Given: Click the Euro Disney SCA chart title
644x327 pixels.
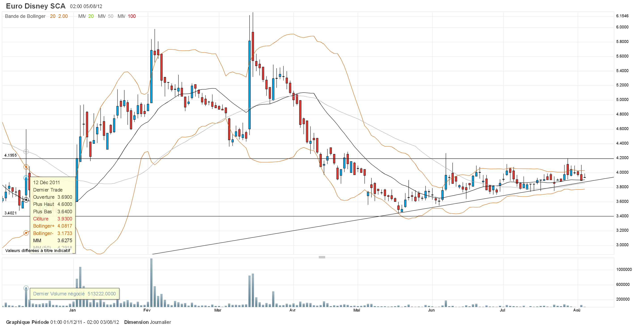Looking at the screenshot, I should tap(36, 6).
